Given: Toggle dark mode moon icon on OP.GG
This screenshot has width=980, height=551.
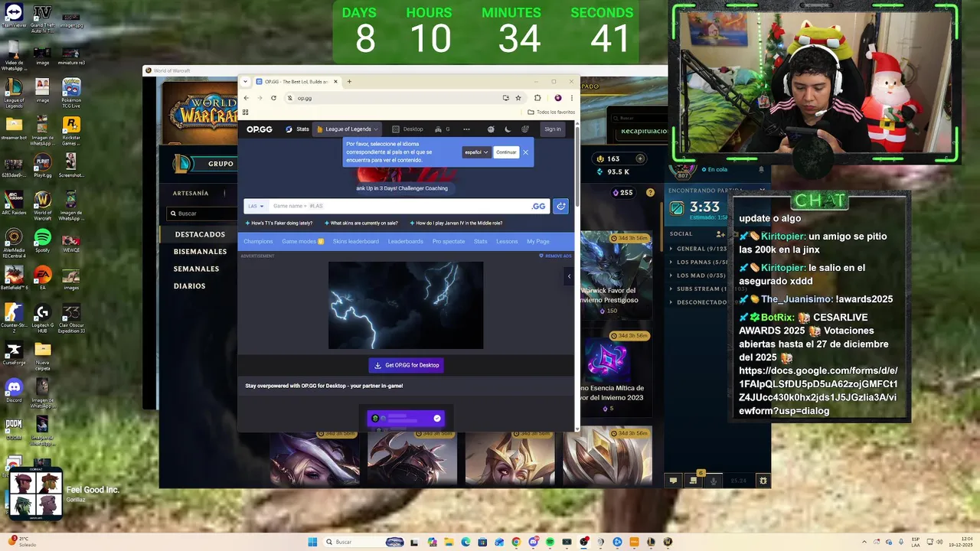Looking at the screenshot, I should click(x=508, y=129).
